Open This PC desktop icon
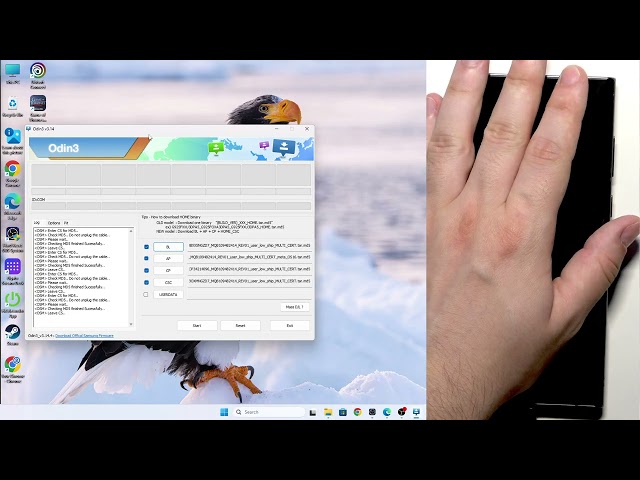This screenshot has width=640, height=480. [x=13, y=73]
